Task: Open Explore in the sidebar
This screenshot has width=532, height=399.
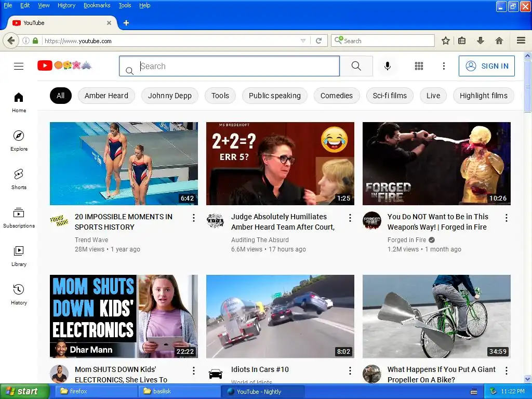Action: pos(19,141)
